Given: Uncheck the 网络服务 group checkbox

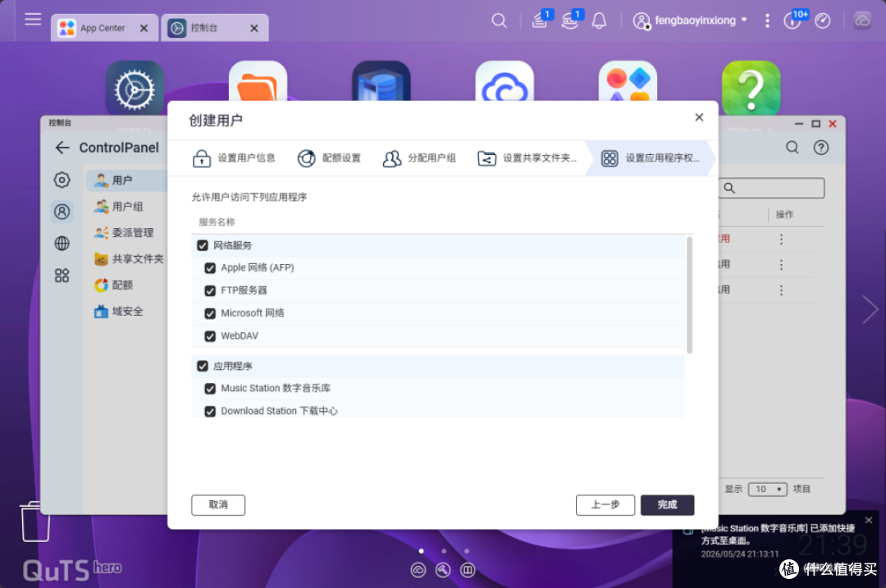Looking at the screenshot, I should (x=203, y=245).
